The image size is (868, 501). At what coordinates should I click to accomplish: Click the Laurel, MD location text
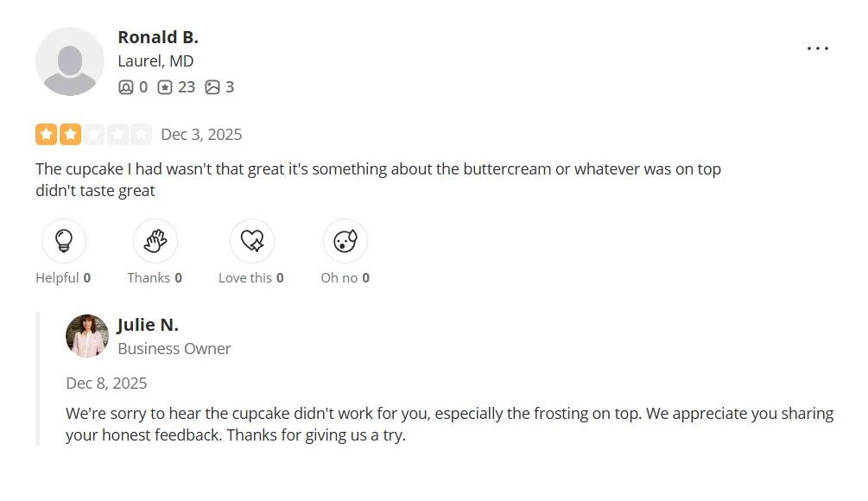[x=155, y=61]
